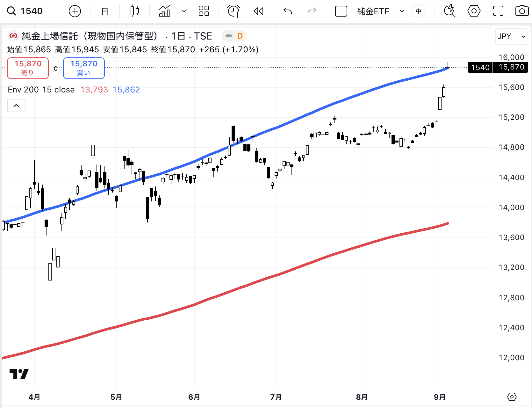Click the 15,870 買い buy button

pyautogui.click(x=84, y=68)
